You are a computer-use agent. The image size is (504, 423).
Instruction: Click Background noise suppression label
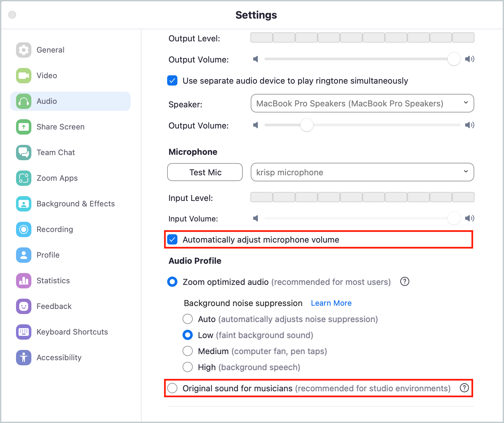[243, 303]
